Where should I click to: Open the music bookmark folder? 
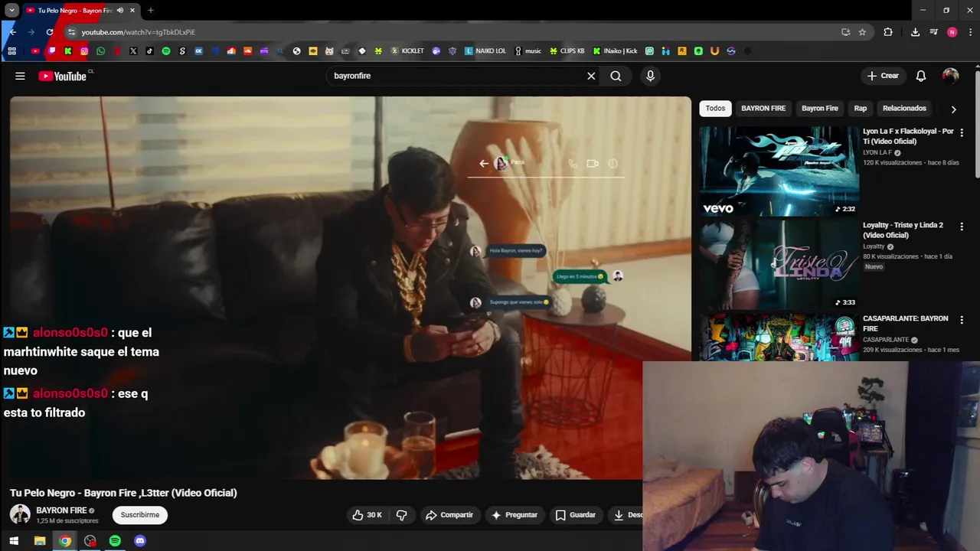[x=528, y=51]
